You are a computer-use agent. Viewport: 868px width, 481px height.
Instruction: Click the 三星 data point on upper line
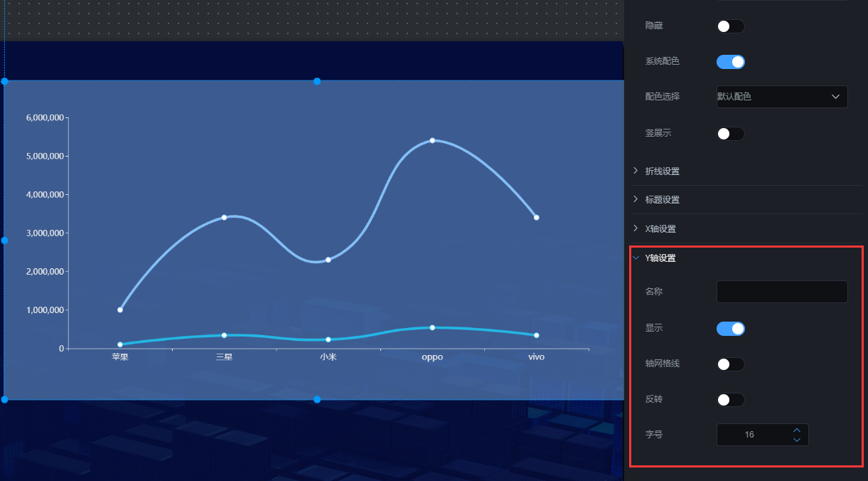(x=224, y=217)
